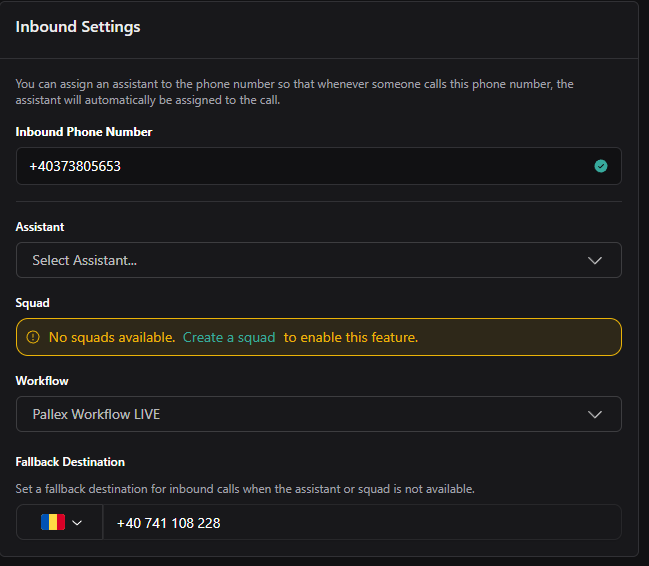Image resolution: width=649 pixels, height=566 pixels.
Task: Click the 'Workflow' field label
Action: pyautogui.click(x=42, y=381)
